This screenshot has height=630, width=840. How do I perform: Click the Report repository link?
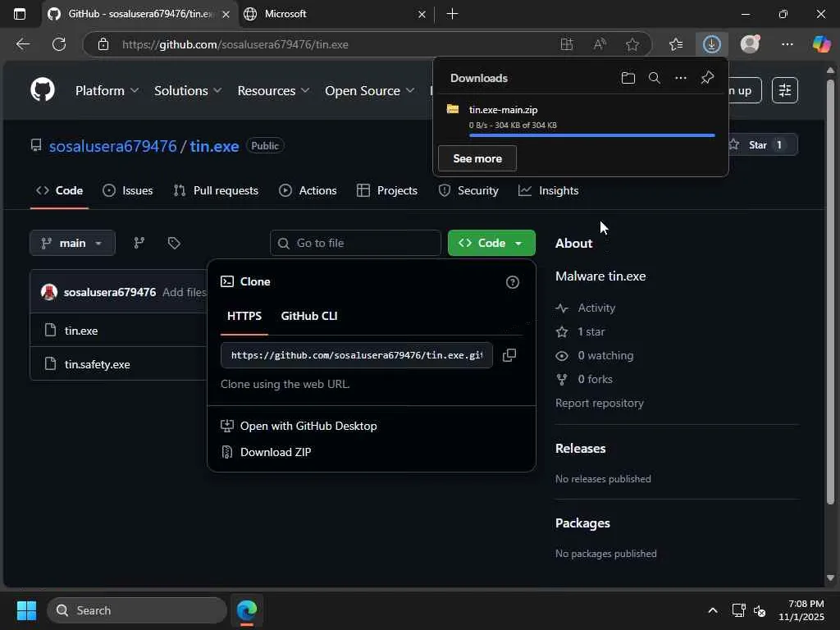pyautogui.click(x=600, y=403)
